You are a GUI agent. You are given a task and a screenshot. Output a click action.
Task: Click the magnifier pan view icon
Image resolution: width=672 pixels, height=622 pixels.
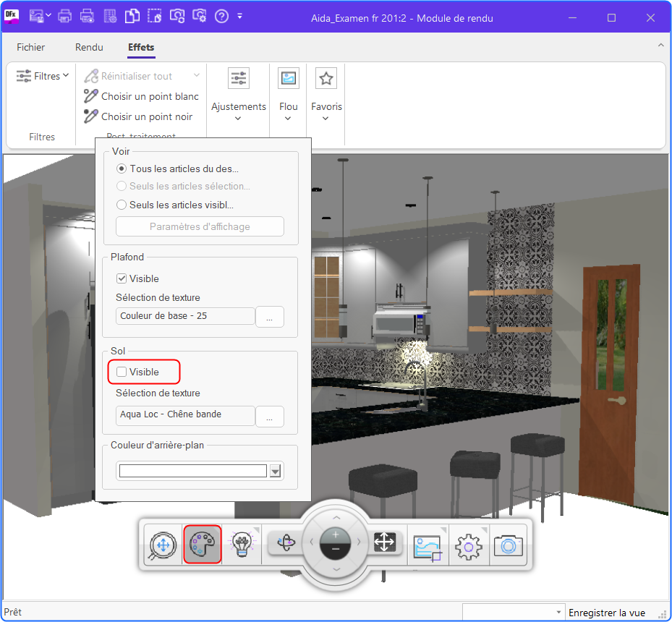click(163, 545)
